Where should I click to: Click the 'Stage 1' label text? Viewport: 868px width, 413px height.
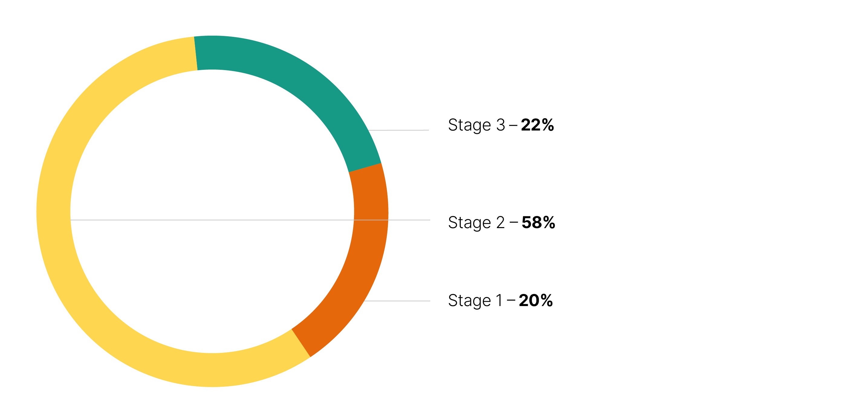click(475, 301)
